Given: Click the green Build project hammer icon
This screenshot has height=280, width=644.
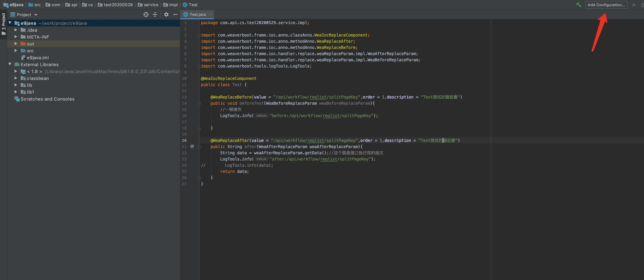Looking at the screenshot, I should [x=578, y=5].
